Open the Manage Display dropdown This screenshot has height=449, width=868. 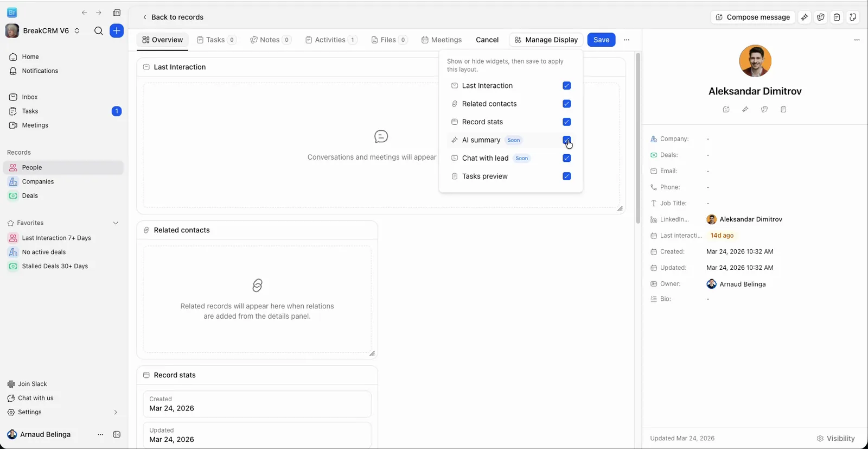coord(546,40)
